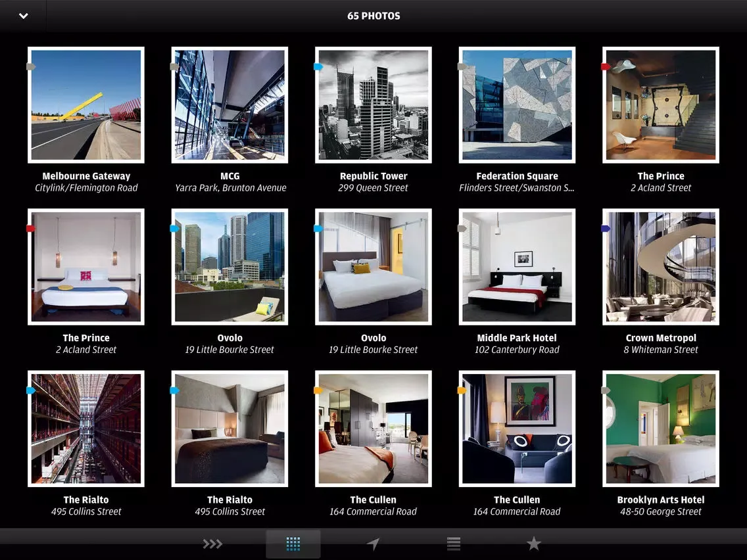Viewport: 747px width, 560px height.
Task: Click the grey tag on Melbourne Gateway
Action: pyautogui.click(x=31, y=66)
